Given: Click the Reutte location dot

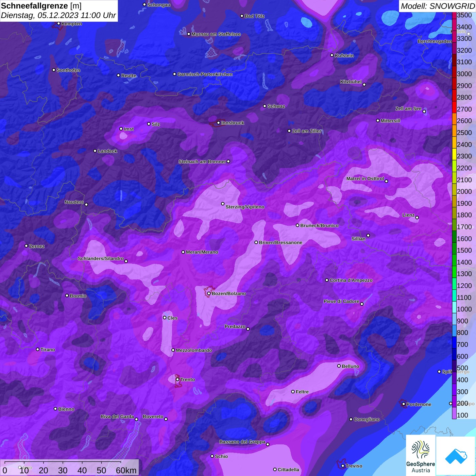Looking at the screenshot, I should point(118,75).
